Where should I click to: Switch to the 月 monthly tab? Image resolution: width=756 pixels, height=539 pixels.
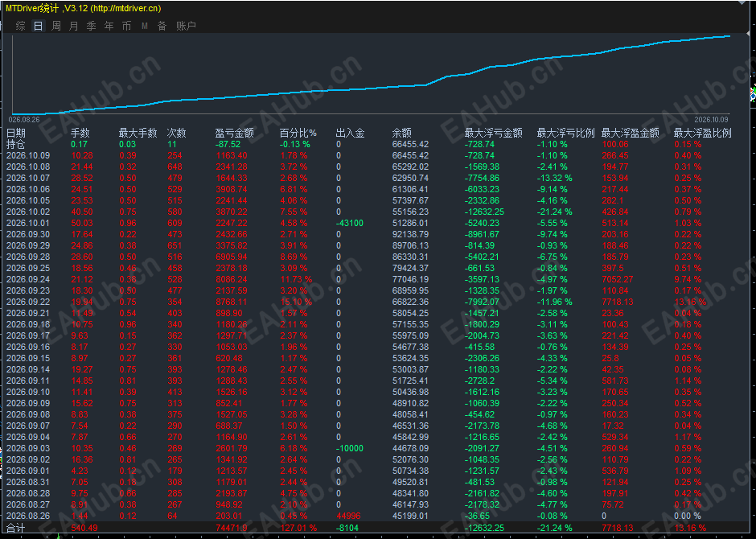(74, 26)
